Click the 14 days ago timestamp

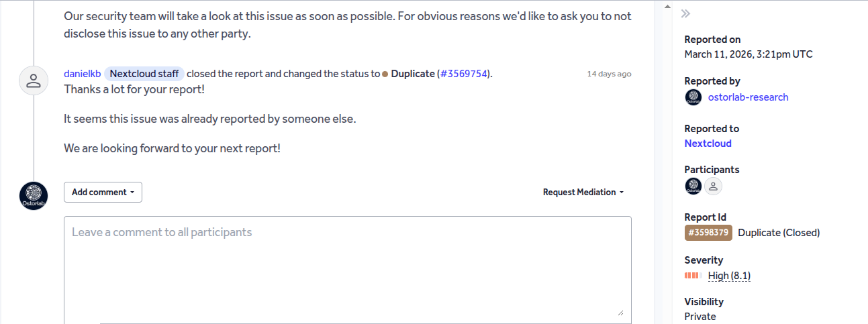coord(609,74)
